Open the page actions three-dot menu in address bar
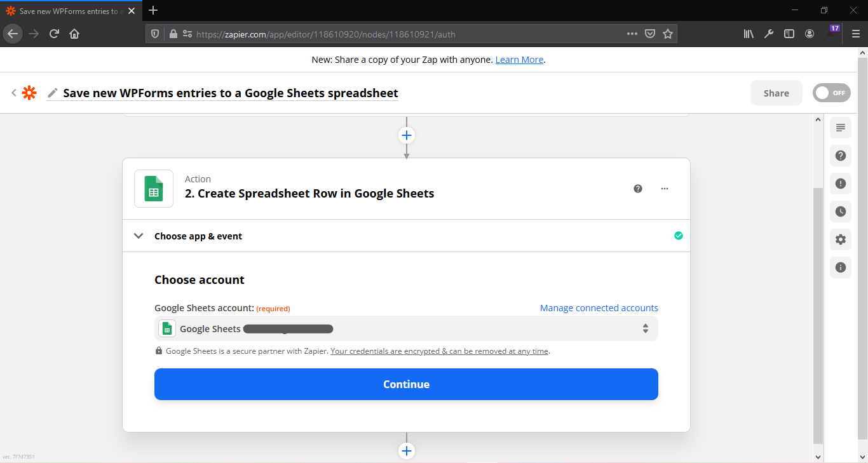The height and width of the screenshot is (463, 868). point(632,34)
